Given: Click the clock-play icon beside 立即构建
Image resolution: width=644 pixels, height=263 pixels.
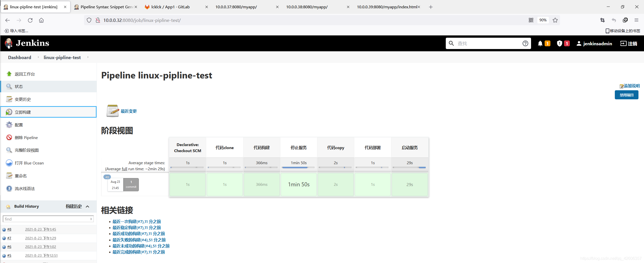Looking at the screenshot, I should [x=9, y=112].
